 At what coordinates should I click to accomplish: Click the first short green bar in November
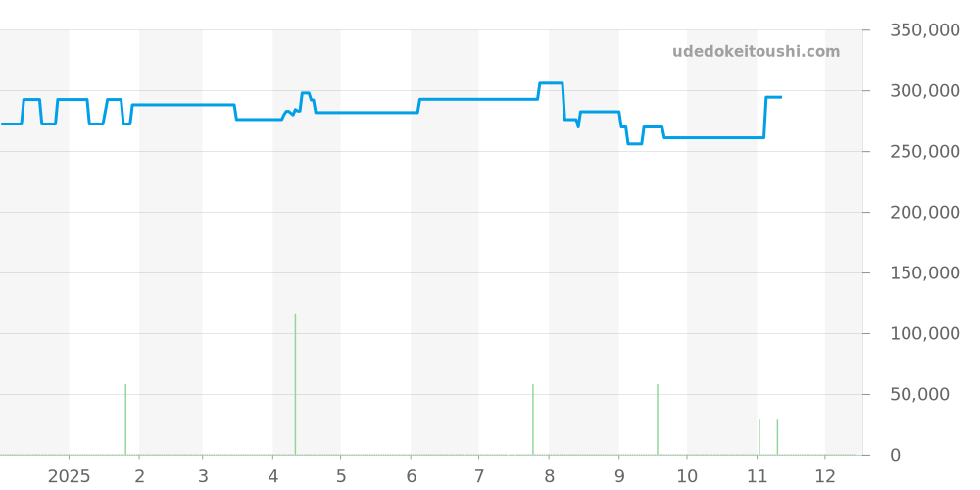759,437
